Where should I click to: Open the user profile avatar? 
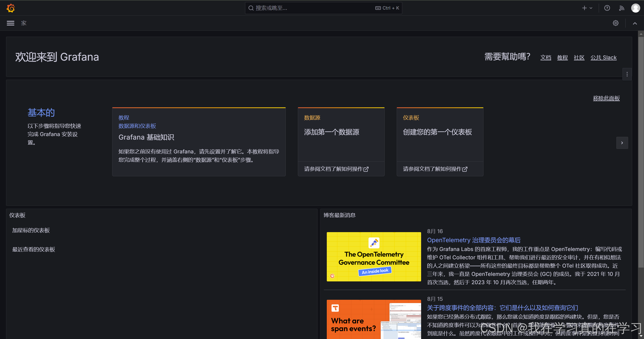[635, 8]
